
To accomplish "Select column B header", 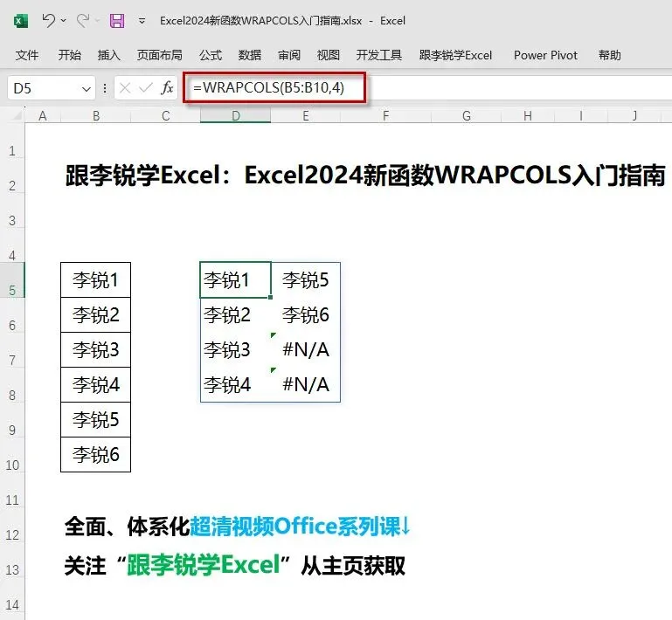I will (x=96, y=115).
